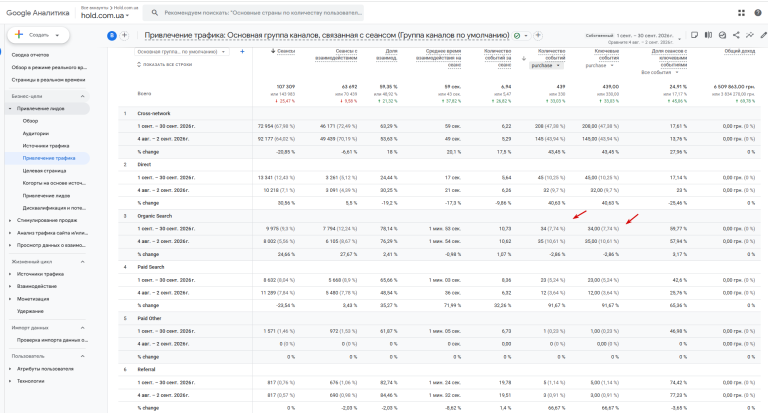Open the hold.com.ua property selector
Viewport: 768px width, 413px height.
click(105, 16)
